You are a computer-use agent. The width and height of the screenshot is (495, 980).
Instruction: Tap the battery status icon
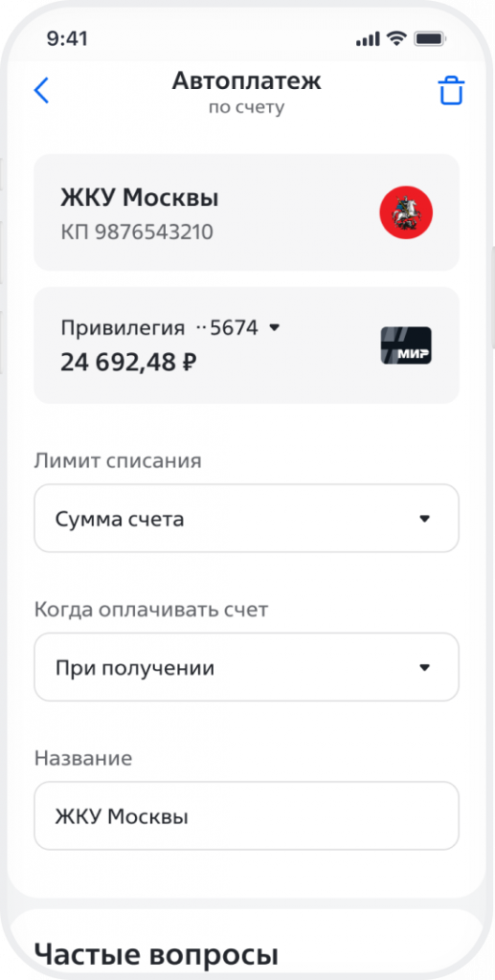tap(429, 38)
